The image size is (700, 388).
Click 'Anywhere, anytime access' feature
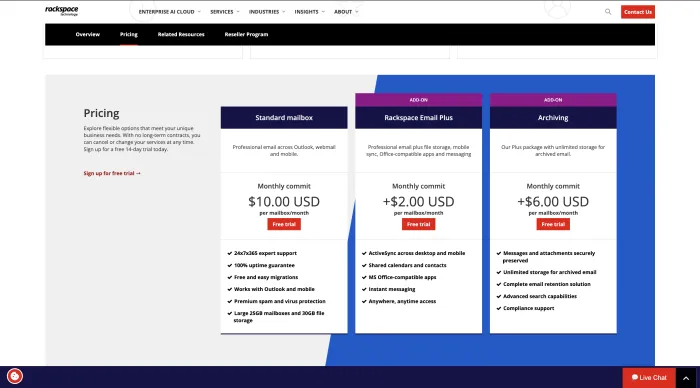[x=402, y=301]
